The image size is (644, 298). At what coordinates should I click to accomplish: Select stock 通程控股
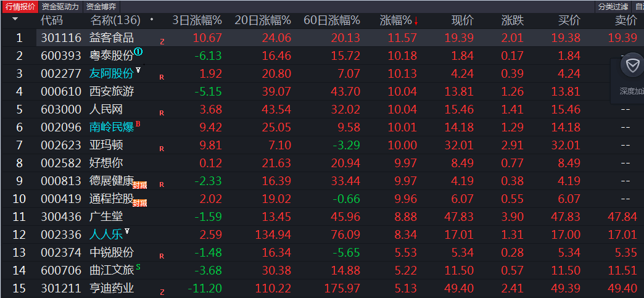click(x=112, y=199)
